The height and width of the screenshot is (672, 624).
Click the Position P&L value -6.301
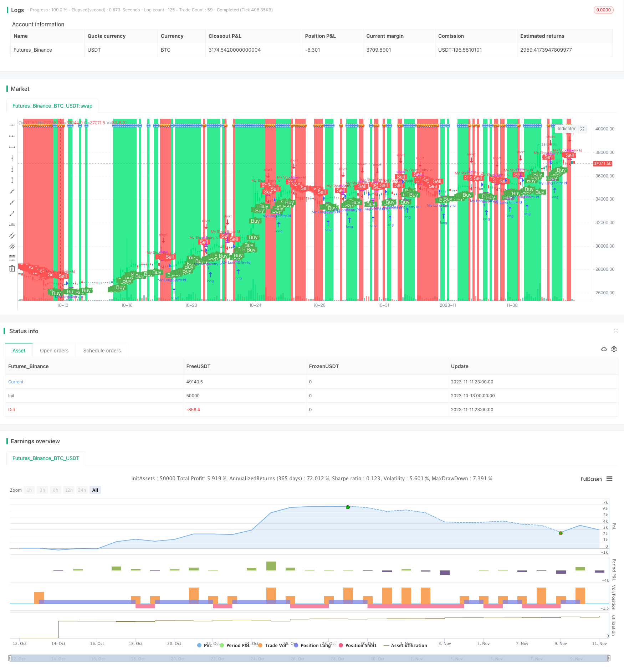click(x=313, y=50)
